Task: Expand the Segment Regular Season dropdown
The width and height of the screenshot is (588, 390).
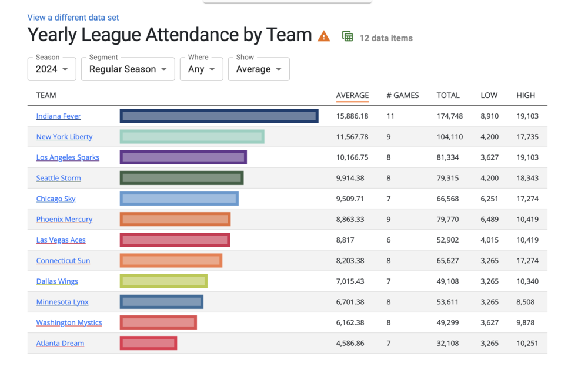Action: point(128,69)
